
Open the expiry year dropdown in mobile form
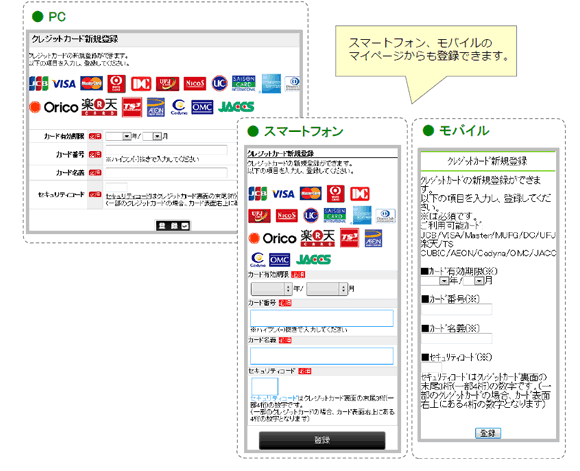(435, 281)
